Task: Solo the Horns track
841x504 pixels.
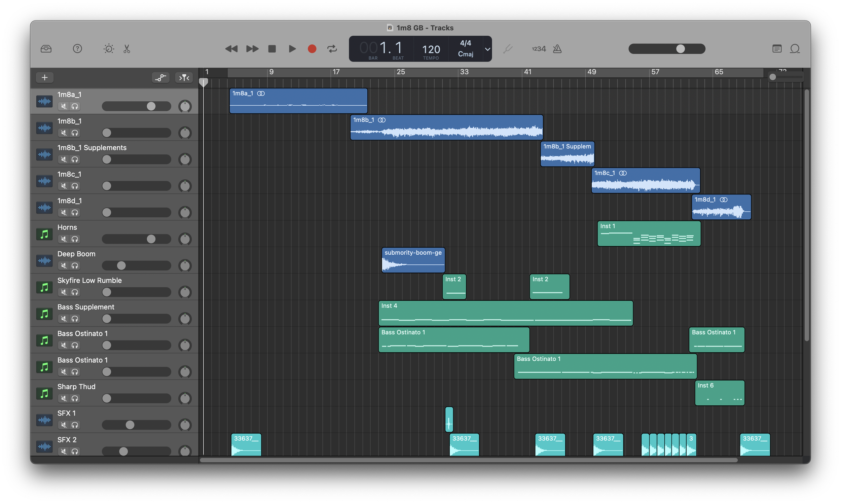Action: (x=75, y=239)
